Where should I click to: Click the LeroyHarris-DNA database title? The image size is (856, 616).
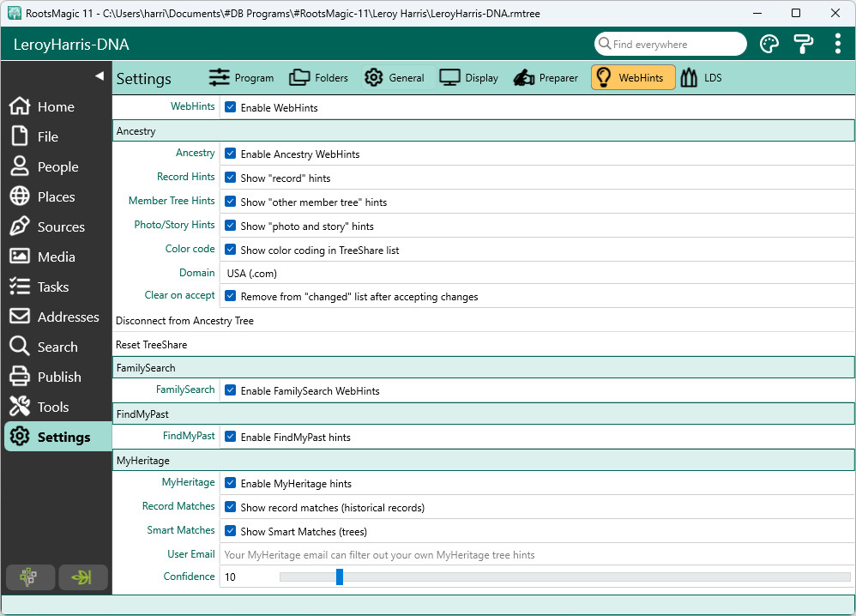coord(71,45)
